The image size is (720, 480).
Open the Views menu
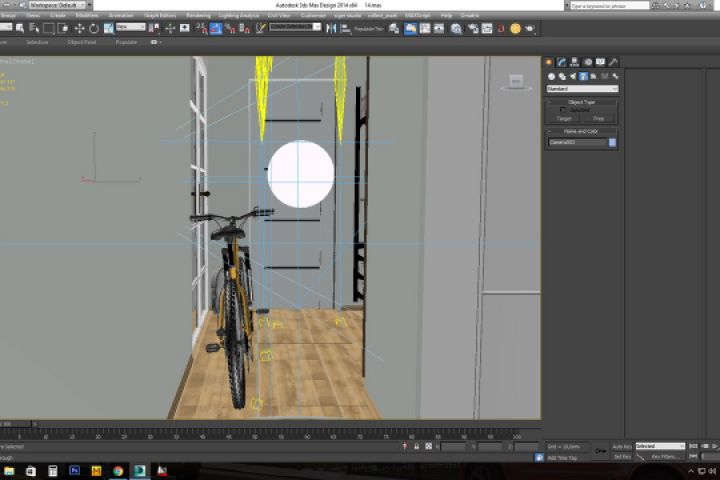[x=33, y=16]
